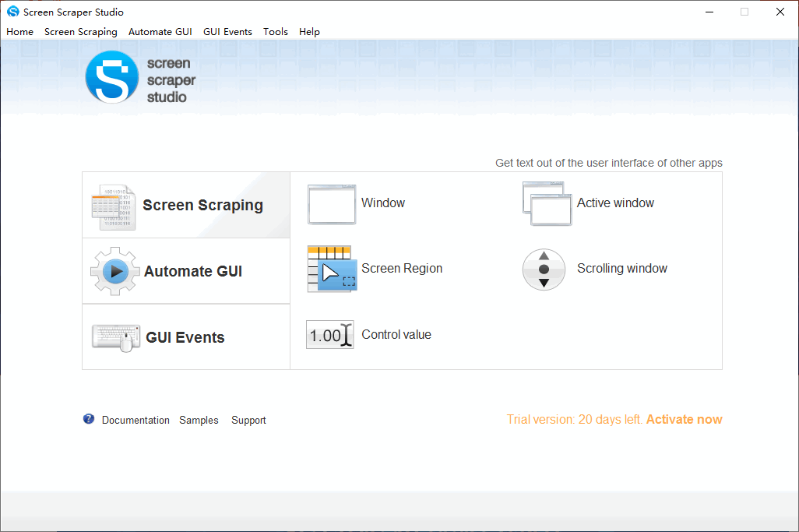Click the title bar app icon
This screenshot has height=532, width=799.
(12, 11)
